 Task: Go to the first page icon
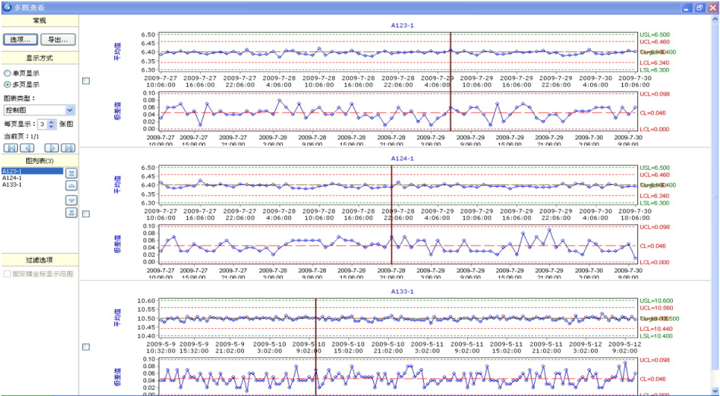tap(11, 148)
